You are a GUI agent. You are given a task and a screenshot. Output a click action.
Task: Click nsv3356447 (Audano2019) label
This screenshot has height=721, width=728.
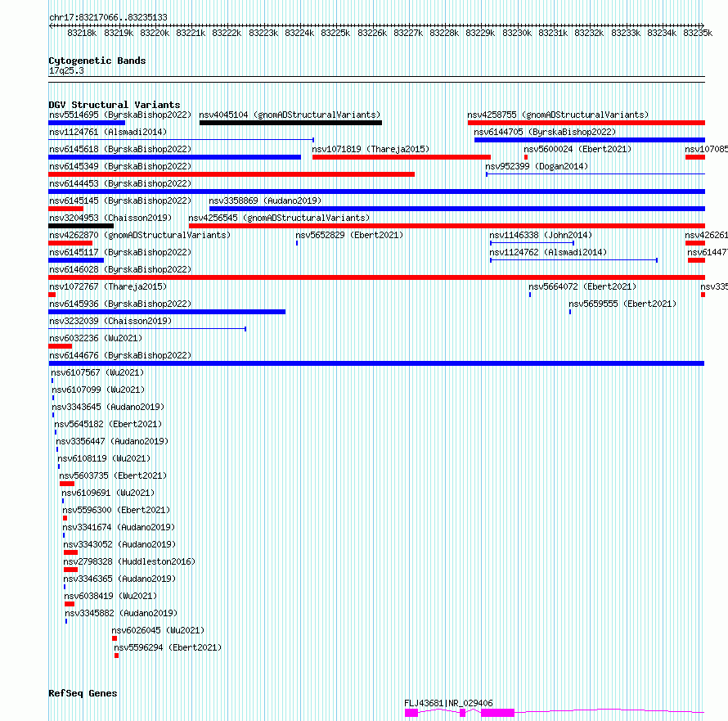point(112,441)
